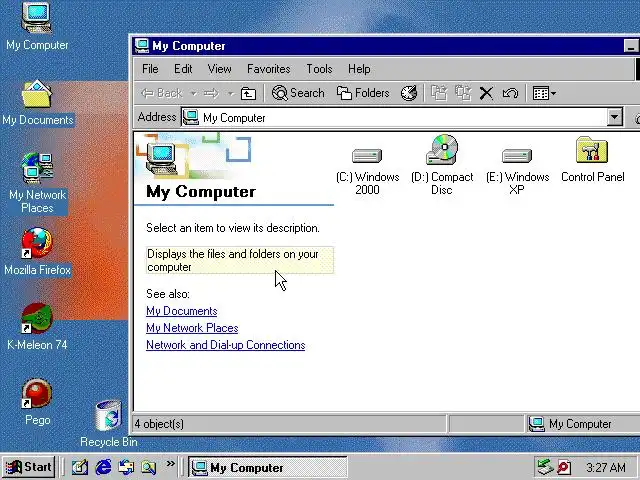Click the Undo toolbar icon

(x=510, y=93)
